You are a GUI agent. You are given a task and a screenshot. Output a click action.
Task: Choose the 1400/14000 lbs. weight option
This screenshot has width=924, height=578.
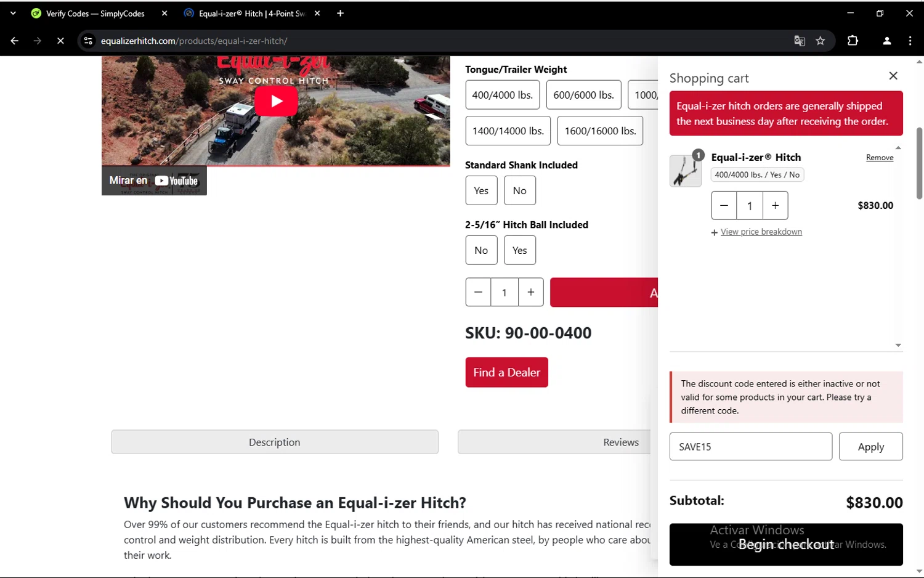508,131
